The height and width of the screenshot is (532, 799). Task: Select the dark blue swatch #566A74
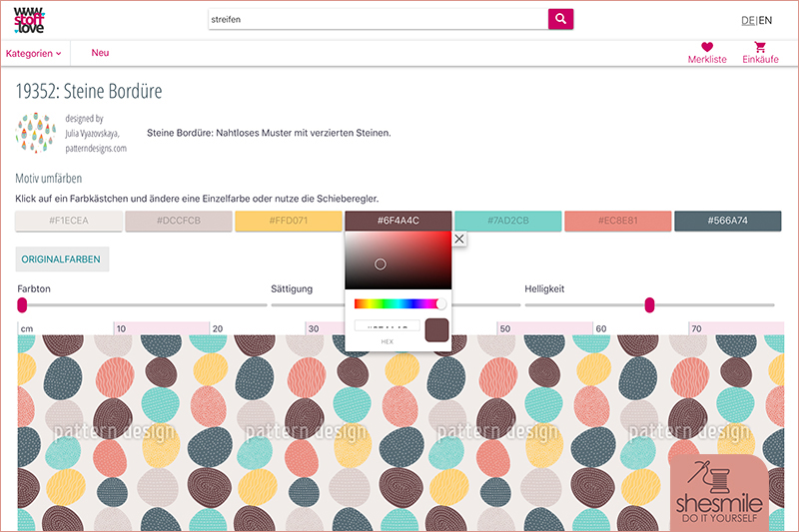pos(728,221)
